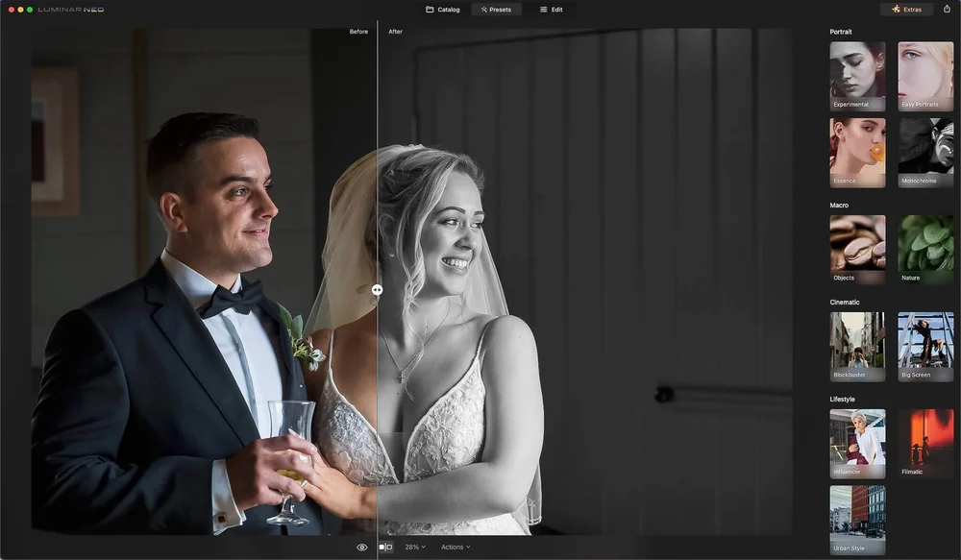Toggle the eye preview icon
The height and width of the screenshot is (560, 961).
click(362, 548)
